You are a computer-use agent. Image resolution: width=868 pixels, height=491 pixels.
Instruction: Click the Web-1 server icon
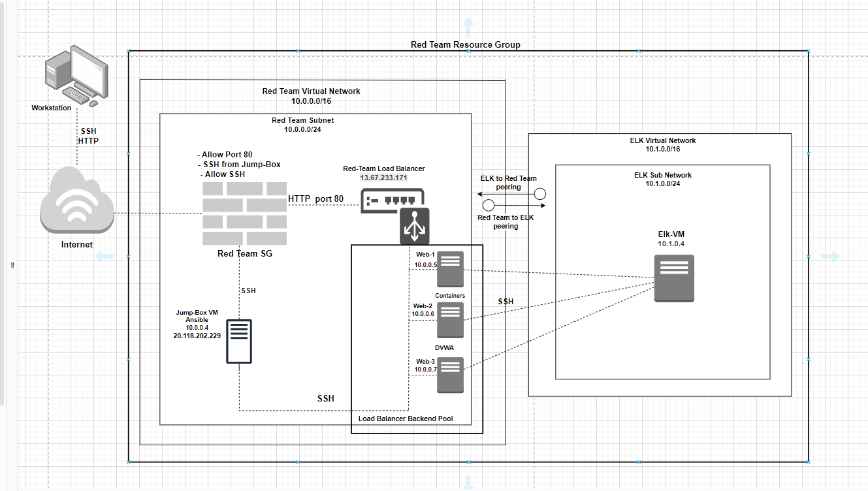point(450,269)
